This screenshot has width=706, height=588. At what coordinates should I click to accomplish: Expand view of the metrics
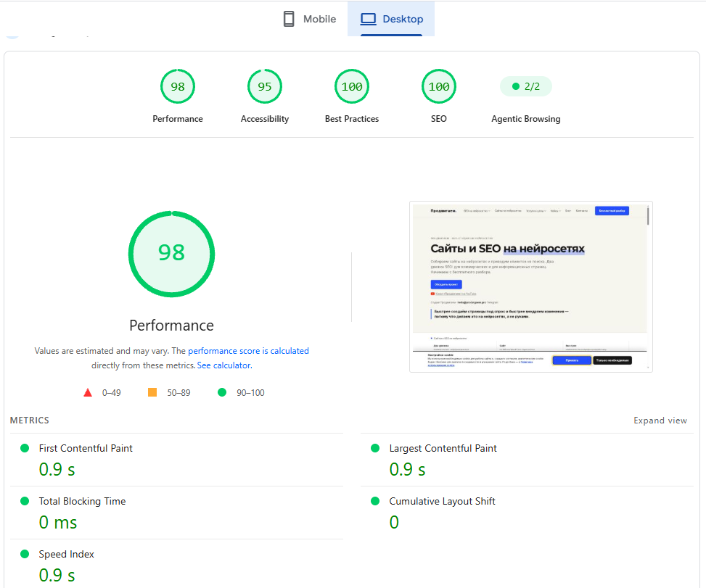[660, 421]
